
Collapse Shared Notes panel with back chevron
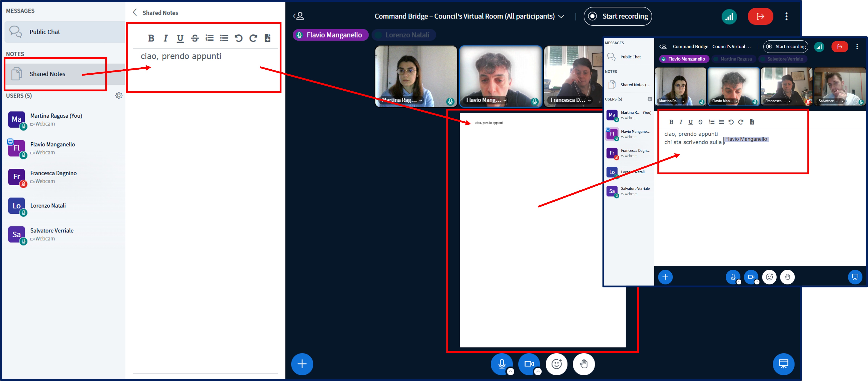click(x=135, y=13)
